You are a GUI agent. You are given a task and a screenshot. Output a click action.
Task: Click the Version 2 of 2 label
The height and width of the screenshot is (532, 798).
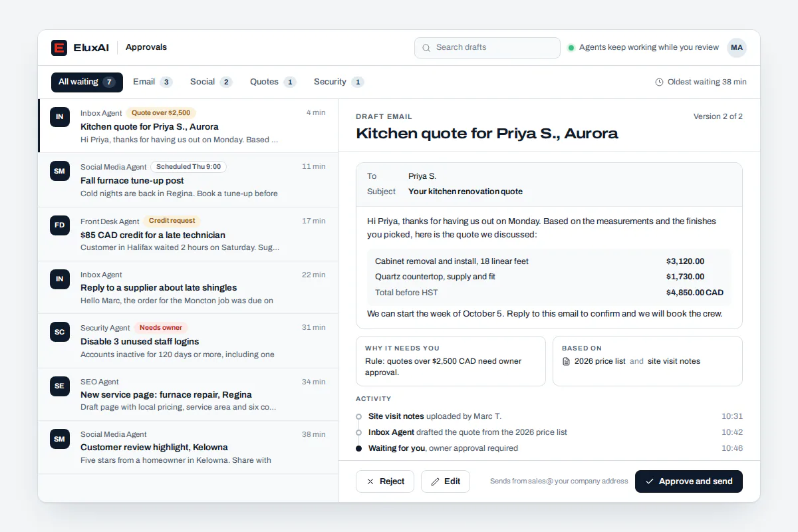[718, 116]
